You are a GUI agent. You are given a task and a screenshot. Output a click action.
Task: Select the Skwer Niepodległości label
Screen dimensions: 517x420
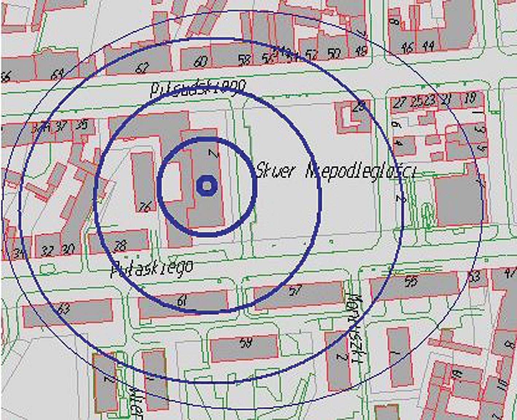pos(335,171)
